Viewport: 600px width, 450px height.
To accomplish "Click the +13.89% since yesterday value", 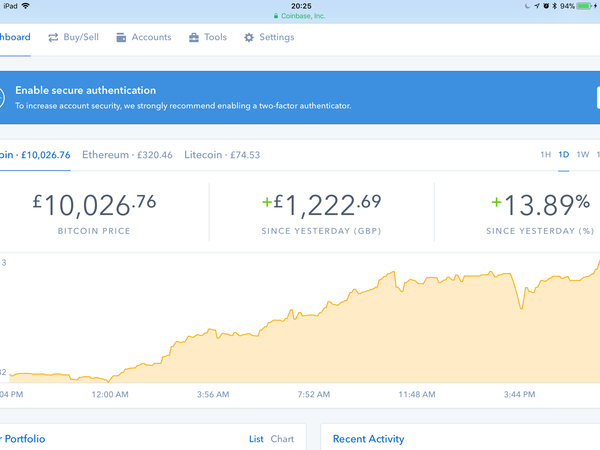I will pos(540,205).
